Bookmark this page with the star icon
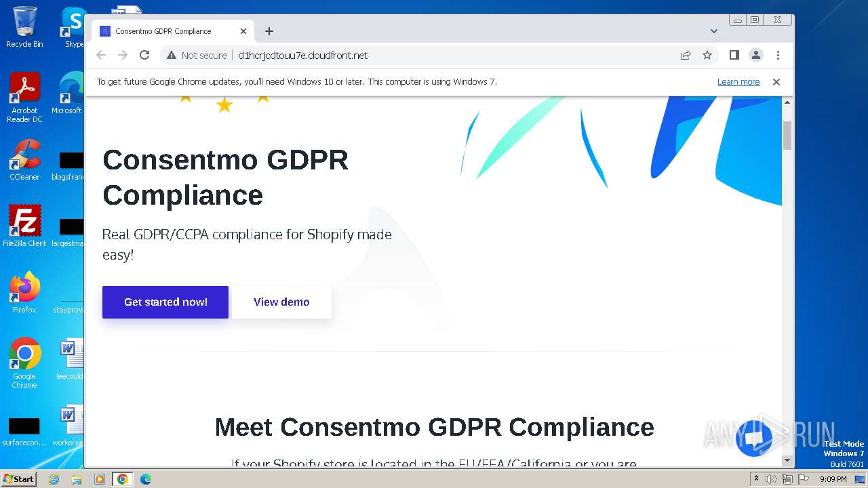Viewport: 868px width, 488px height. [x=707, y=56]
